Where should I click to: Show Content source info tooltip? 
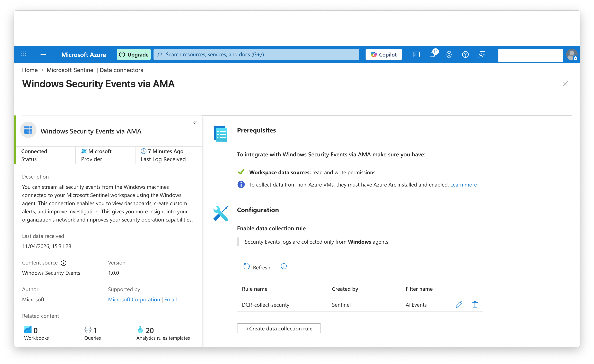[x=64, y=263]
